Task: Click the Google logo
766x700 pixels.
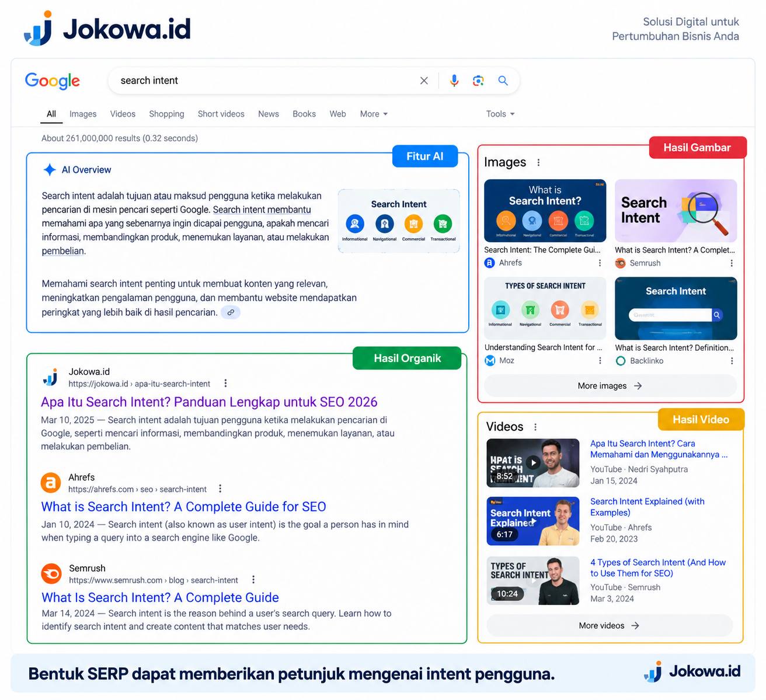Action: point(53,81)
